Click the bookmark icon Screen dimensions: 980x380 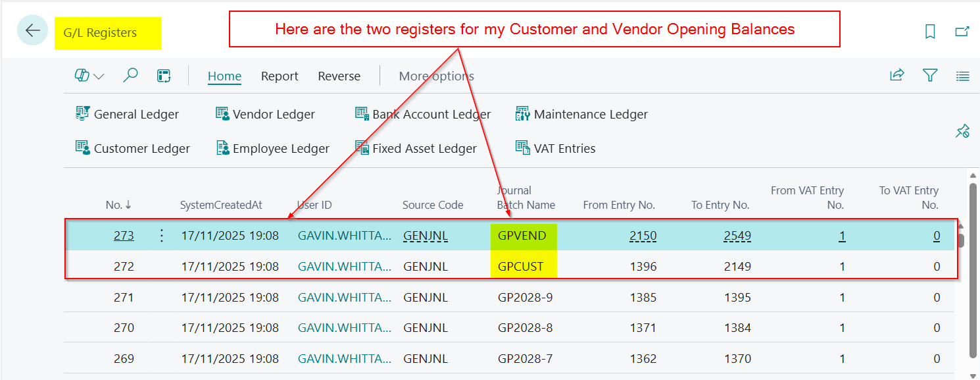point(930,32)
